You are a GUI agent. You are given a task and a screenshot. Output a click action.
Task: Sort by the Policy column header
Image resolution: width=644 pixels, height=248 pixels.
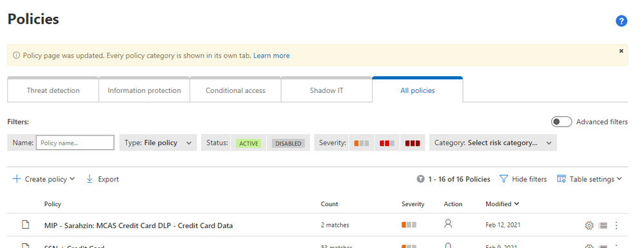point(53,204)
